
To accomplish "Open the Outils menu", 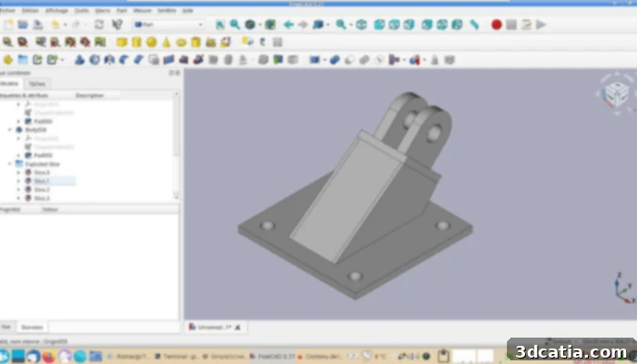I will click(x=82, y=11).
